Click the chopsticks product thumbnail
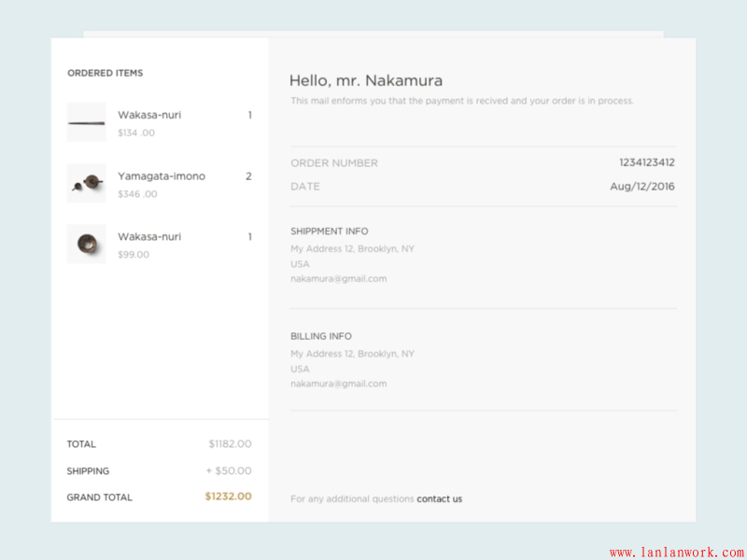The width and height of the screenshot is (747, 560). pyautogui.click(x=86, y=122)
